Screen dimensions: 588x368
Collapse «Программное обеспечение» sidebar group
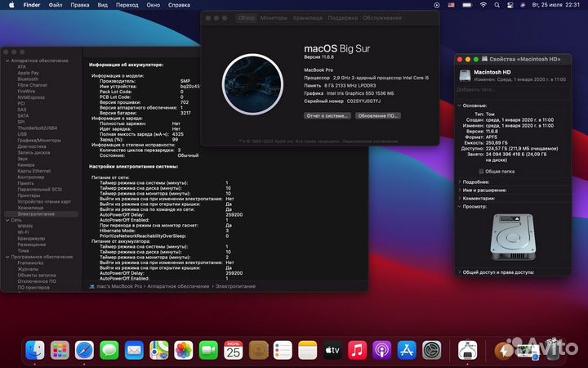(x=7, y=257)
